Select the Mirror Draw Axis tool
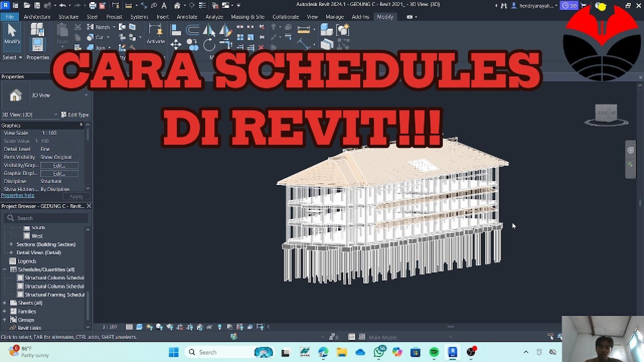Viewport: 644px width, 362px height. (225, 31)
